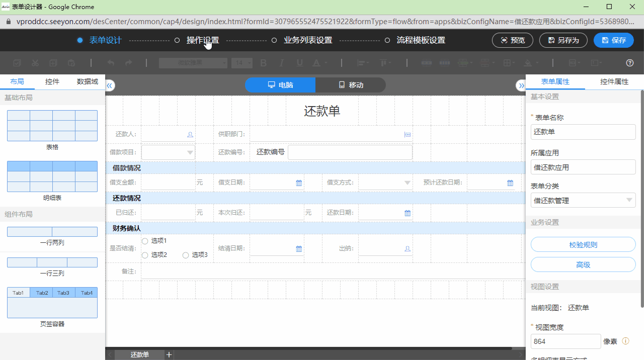Open the help question-mark icon
This screenshot has width=644, height=360.
(629, 63)
